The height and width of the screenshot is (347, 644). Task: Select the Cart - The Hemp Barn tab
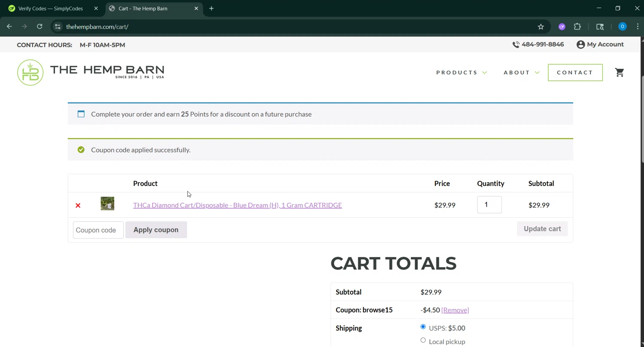click(143, 8)
